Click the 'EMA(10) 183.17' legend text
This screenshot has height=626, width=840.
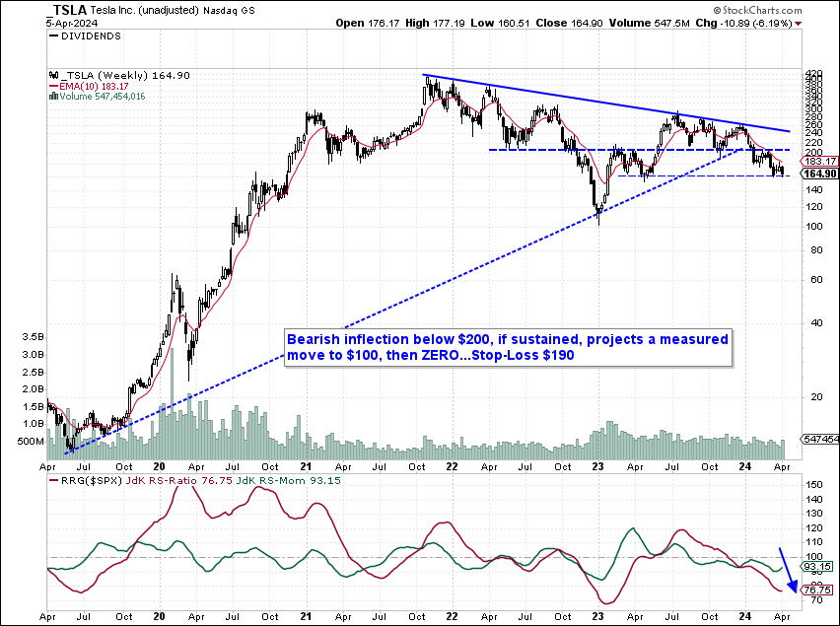coord(94,86)
